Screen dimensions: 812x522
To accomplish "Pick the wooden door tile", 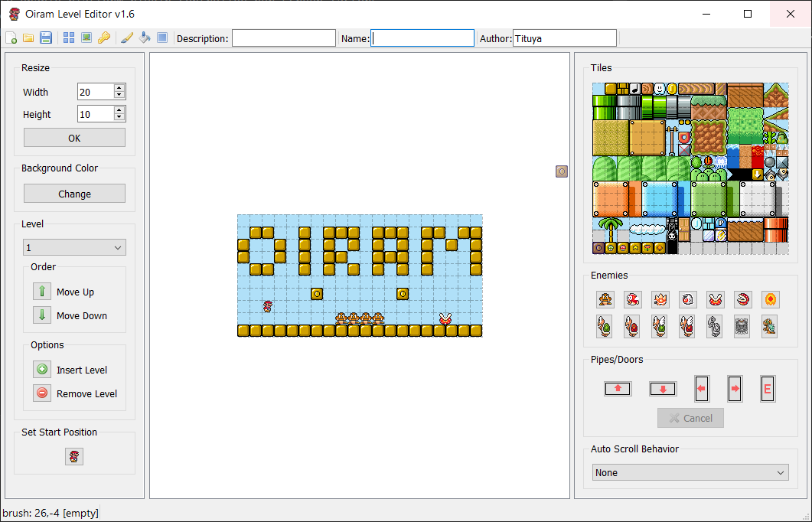I will point(684,230).
